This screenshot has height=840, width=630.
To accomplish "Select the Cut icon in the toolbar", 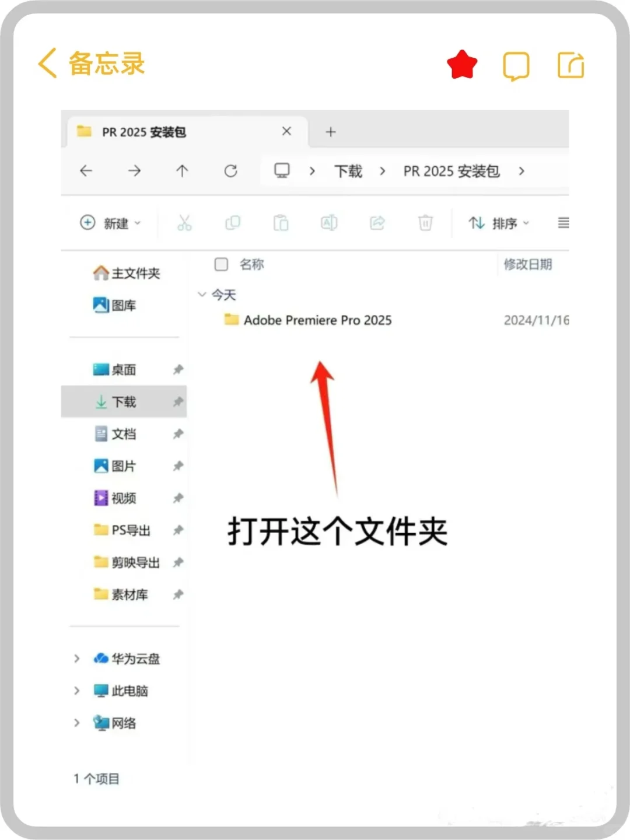I will pos(185,223).
